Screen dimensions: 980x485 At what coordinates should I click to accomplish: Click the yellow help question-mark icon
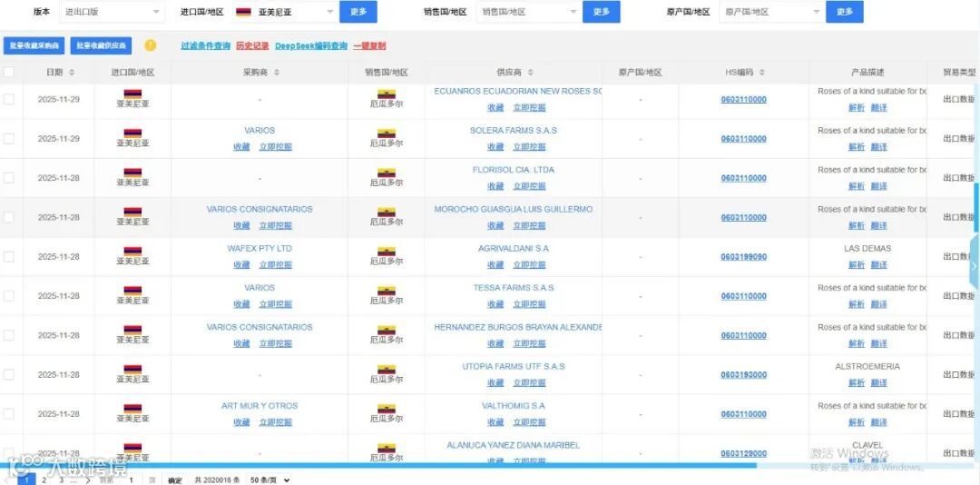(150, 45)
